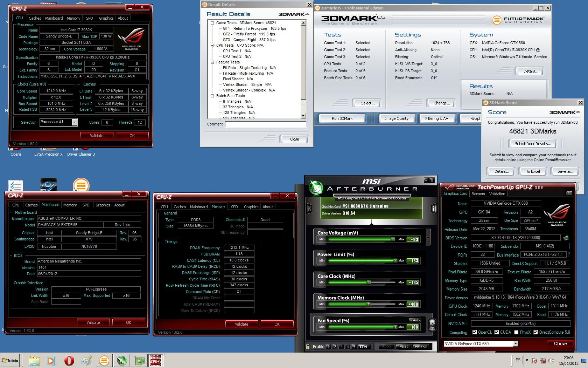
Task: Toggle DirectCompute 5.0 checkbox
Action: (x=535, y=332)
